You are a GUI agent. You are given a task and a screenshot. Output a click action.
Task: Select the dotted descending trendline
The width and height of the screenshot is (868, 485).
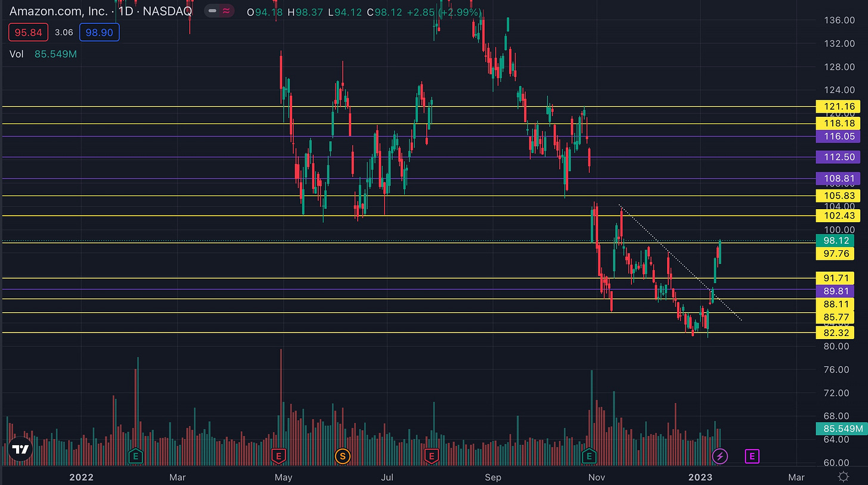(x=681, y=263)
